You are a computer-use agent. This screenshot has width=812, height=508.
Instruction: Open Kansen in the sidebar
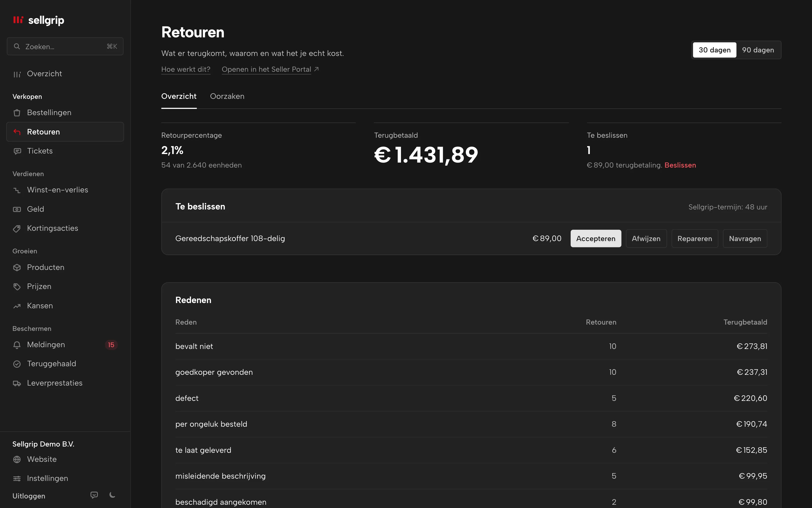[65, 306]
